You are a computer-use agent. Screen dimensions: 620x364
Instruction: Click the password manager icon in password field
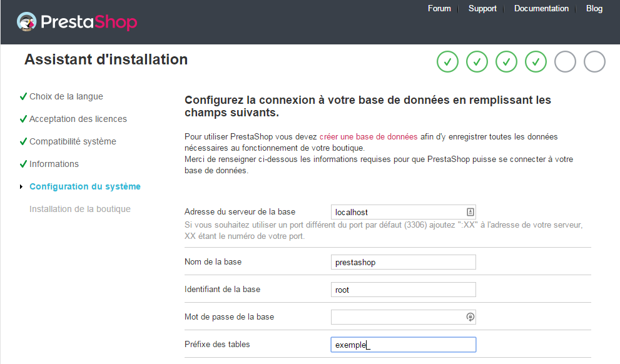tap(470, 317)
